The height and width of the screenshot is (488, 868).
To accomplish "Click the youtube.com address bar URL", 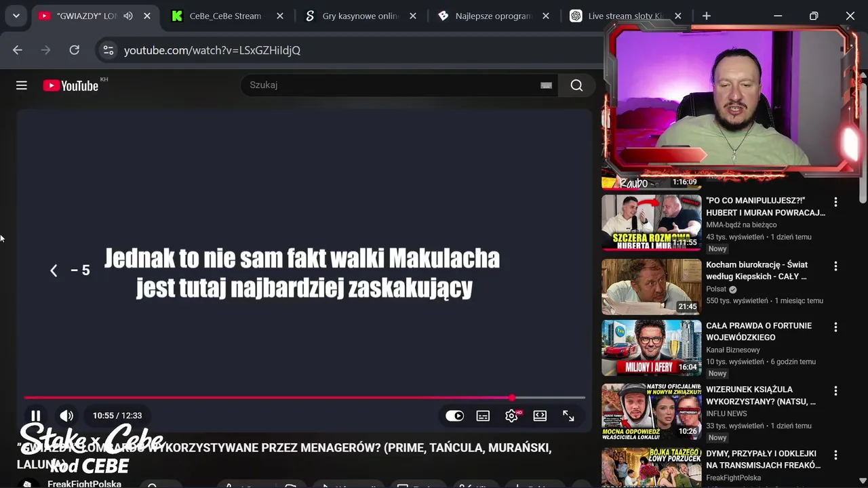I will coord(212,50).
